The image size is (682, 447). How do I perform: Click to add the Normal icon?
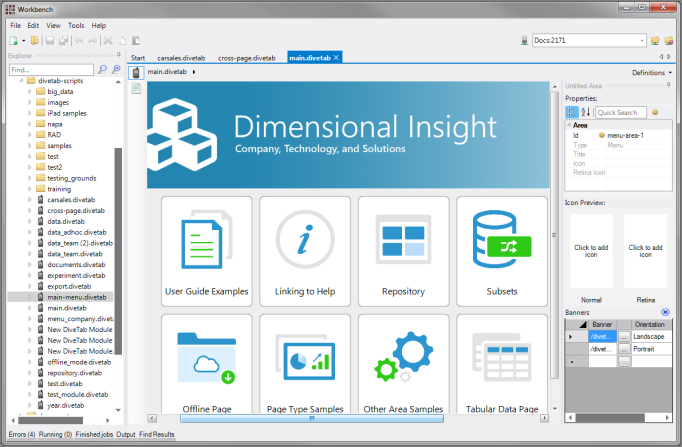591,251
